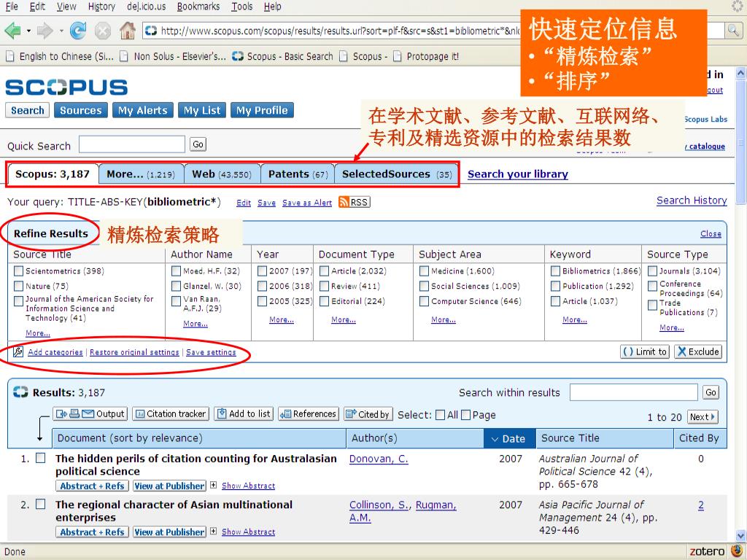Open the forward history dropdown arrow
The width and height of the screenshot is (747, 560).
tap(61, 31)
